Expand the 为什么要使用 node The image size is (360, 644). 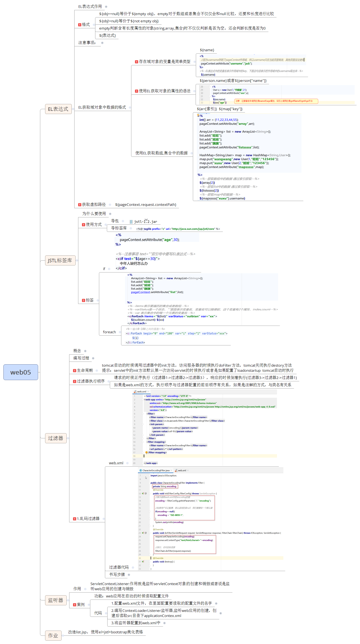click(x=110, y=214)
